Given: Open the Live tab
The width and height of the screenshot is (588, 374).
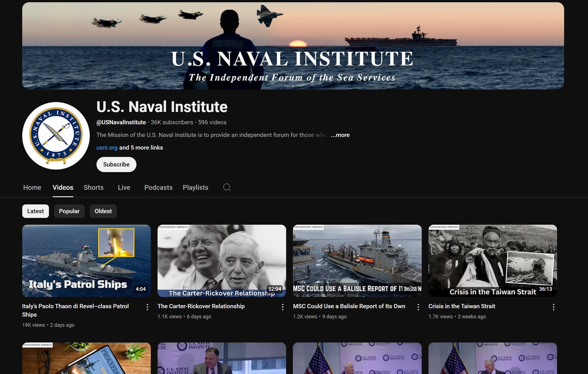Looking at the screenshot, I should click(124, 187).
